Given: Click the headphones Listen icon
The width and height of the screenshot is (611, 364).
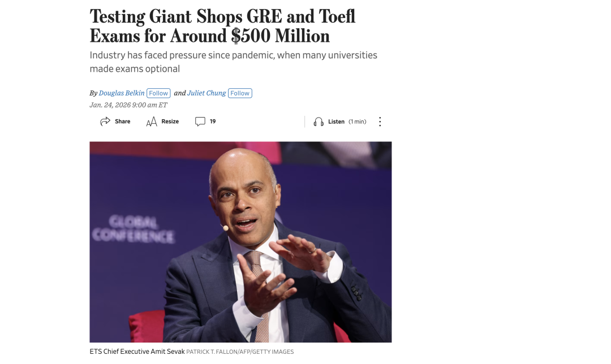Looking at the screenshot, I should pos(319,122).
